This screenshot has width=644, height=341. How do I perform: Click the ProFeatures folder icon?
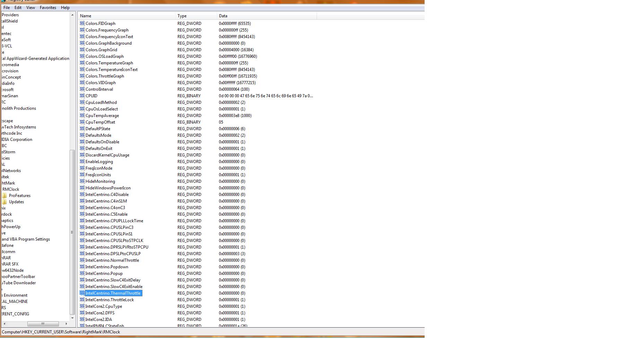pyautogui.click(x=4, y=196)
